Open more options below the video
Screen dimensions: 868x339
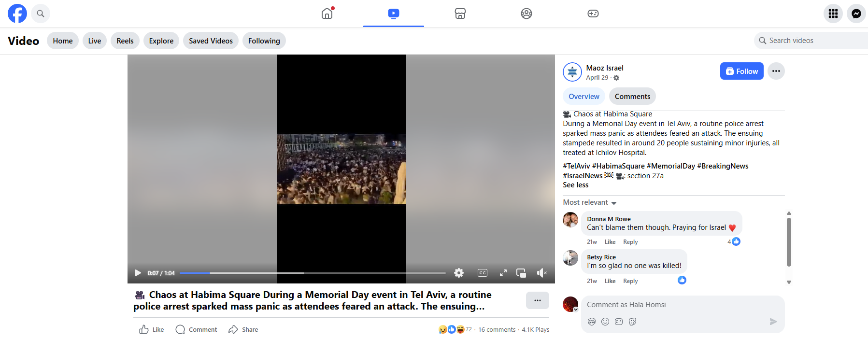(x=538, y=300)
